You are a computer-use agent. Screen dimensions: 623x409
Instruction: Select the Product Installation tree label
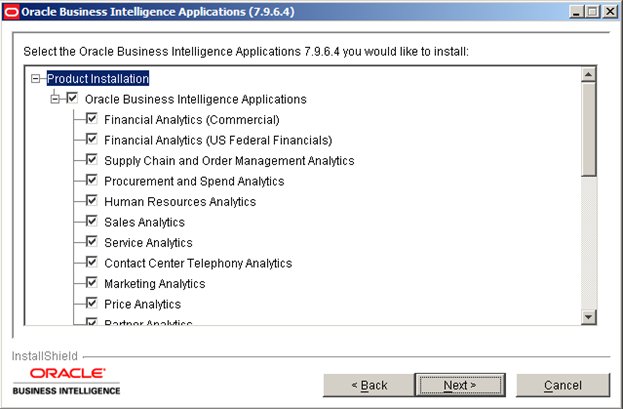[98, 79]
